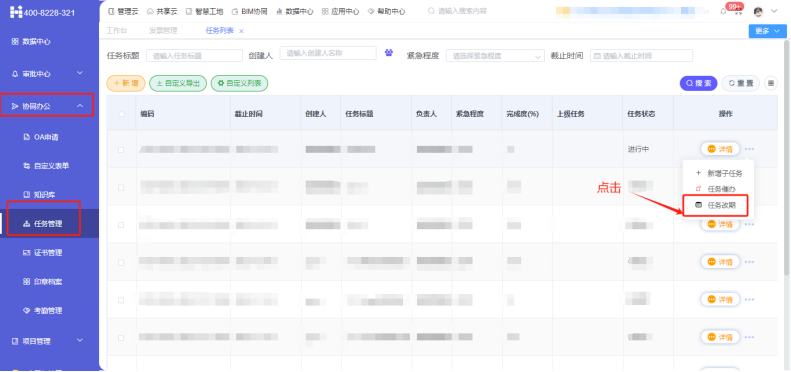
Task: Open the blue 更多 dropdown
Action: point(767,31)
